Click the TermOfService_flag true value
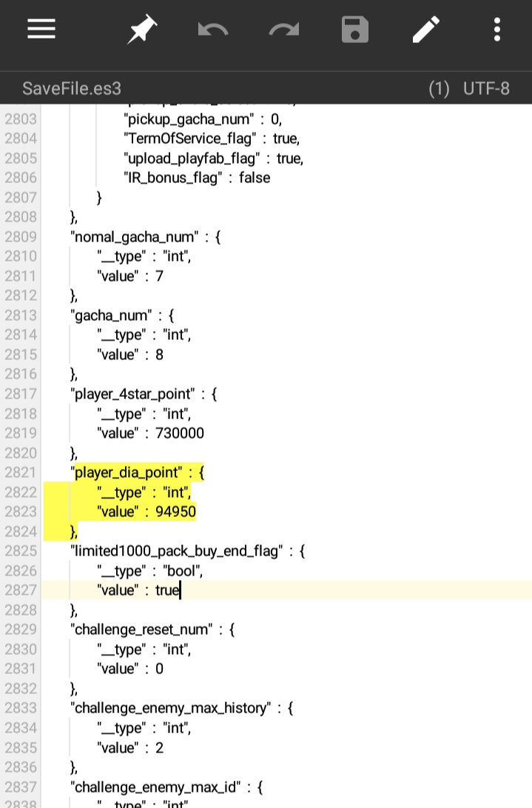The height and width of the screenshot is (808, 532). [285, 138]
